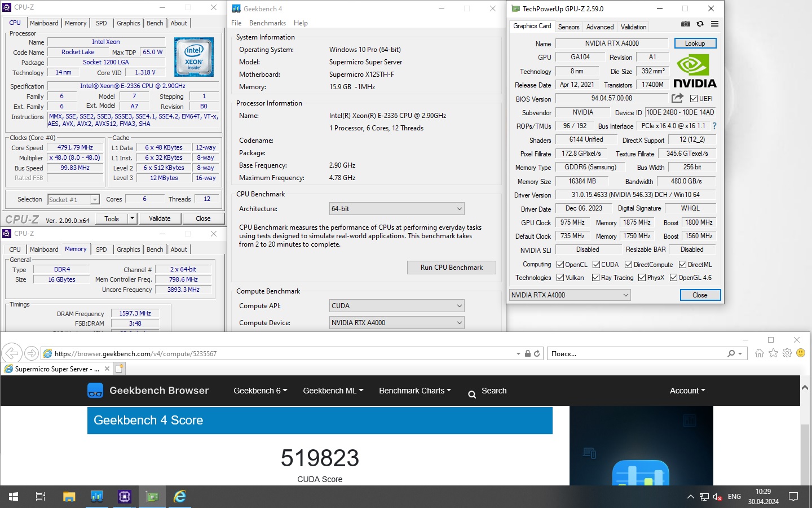Open CPU-Z Tools dropdown arrow
Viewport: 812px width, 508px height.
click(132, 218)
